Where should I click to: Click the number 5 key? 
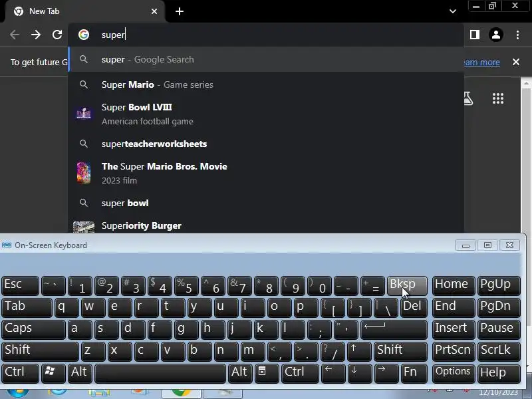187,286
